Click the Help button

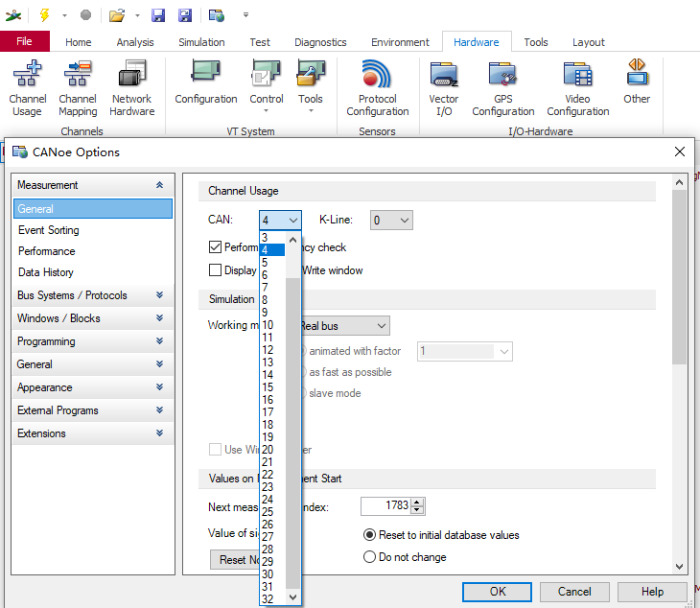(x=652, y=592)
